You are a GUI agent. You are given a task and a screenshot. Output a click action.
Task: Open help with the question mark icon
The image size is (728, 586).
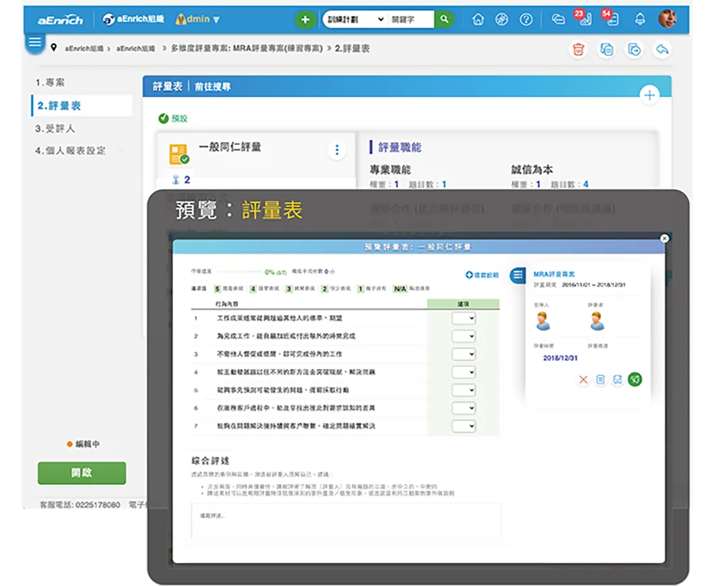click(x=526, y=20)
